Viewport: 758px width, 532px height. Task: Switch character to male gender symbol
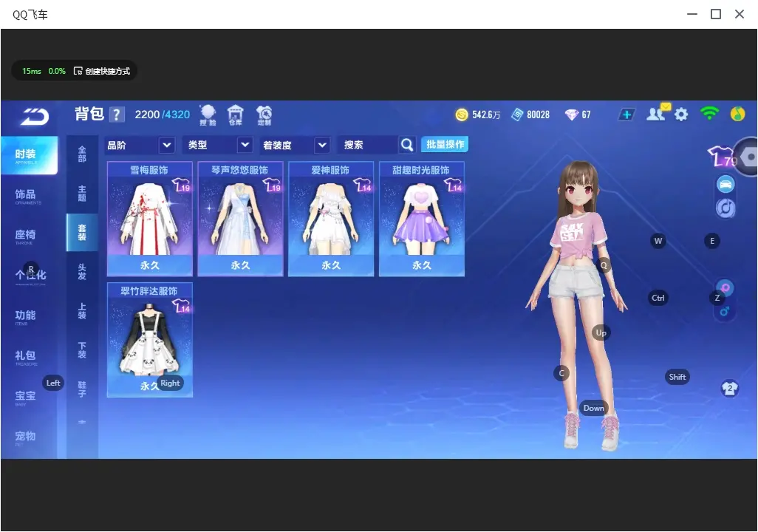(724, 312)
